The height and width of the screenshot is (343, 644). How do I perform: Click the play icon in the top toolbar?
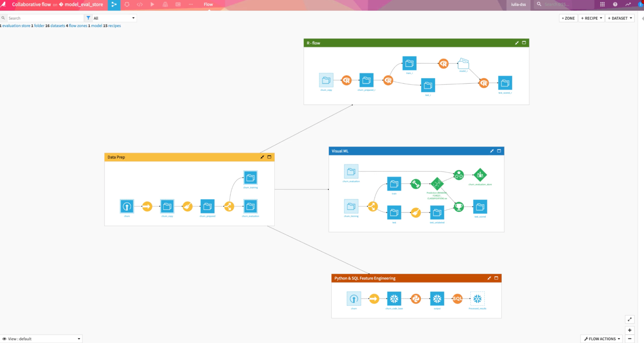(x=152, y=4)
